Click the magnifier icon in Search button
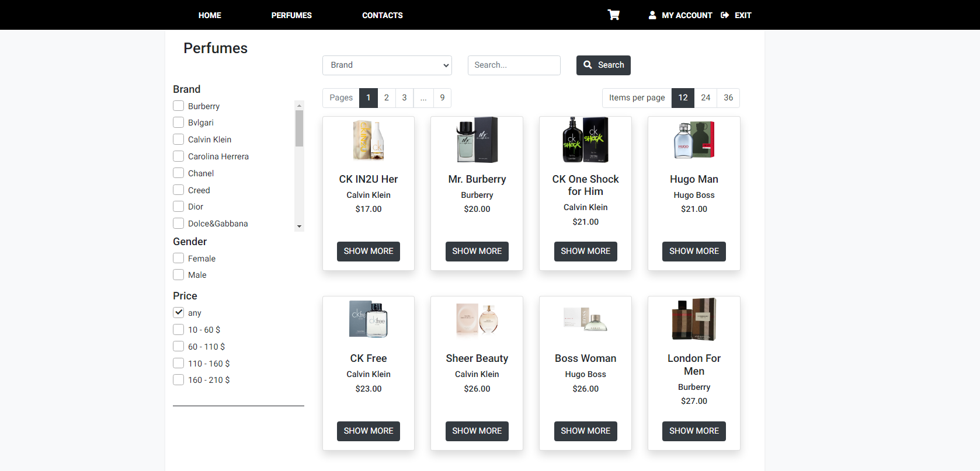980x471 pixels. (x=588, y=65)
